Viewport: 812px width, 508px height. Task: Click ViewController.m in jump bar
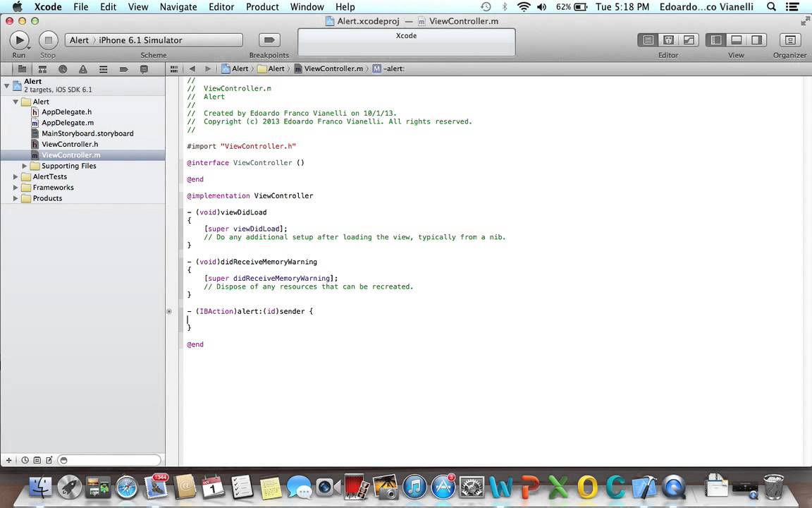pos(329,68)
